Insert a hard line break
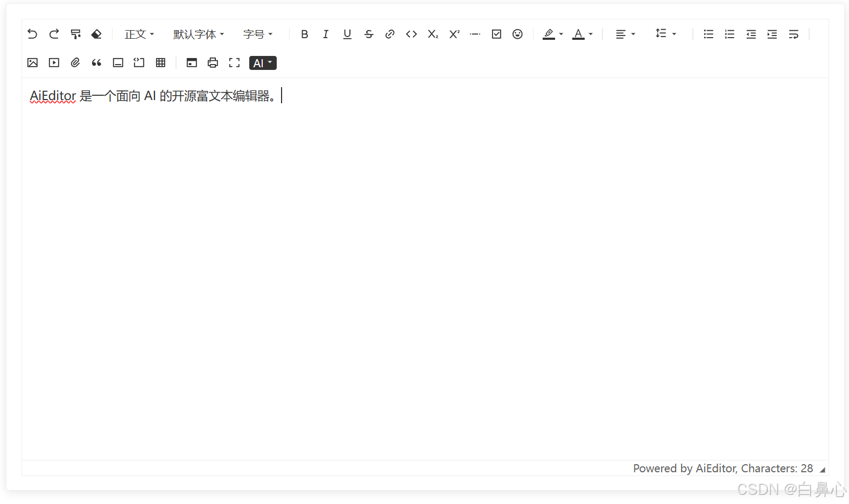Viewport: 849px width, 504px height. pos(794,34)
